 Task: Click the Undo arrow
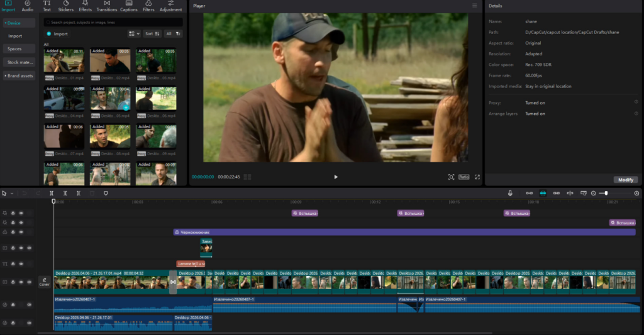tap(25, 194)
